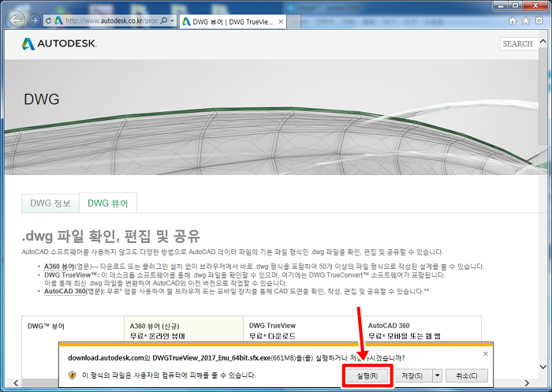Open the browser Home icon
Screen dimensions: 552x392
coord(513,21)
